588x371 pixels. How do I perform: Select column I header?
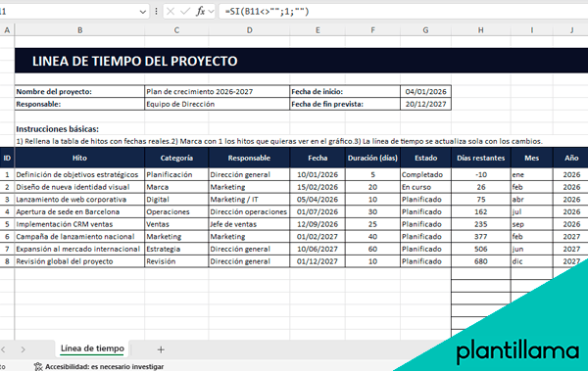532,30
